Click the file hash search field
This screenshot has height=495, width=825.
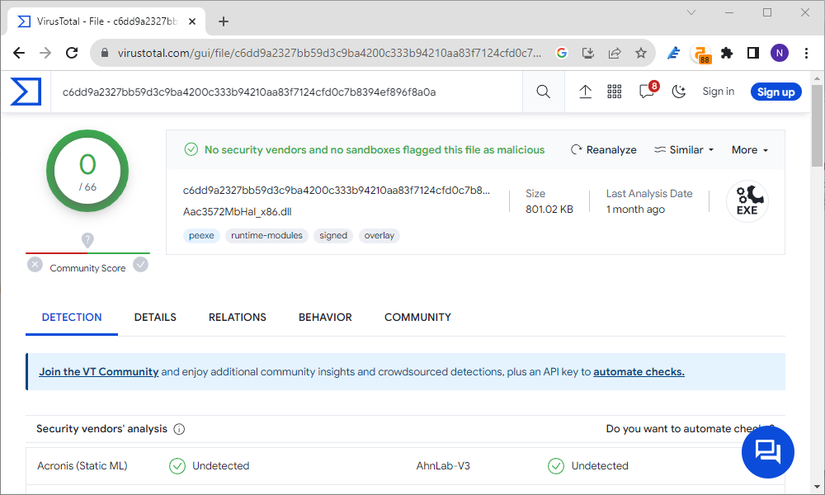[290, 92]
